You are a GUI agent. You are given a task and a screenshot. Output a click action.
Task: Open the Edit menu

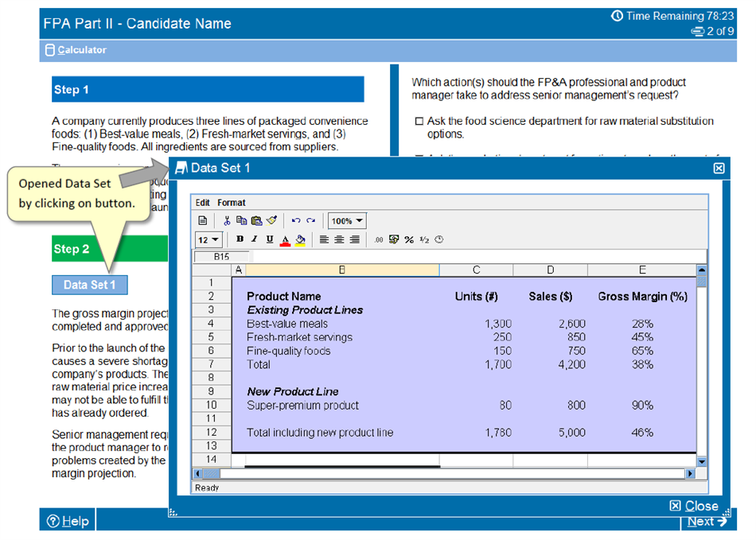tap(203, 203)
